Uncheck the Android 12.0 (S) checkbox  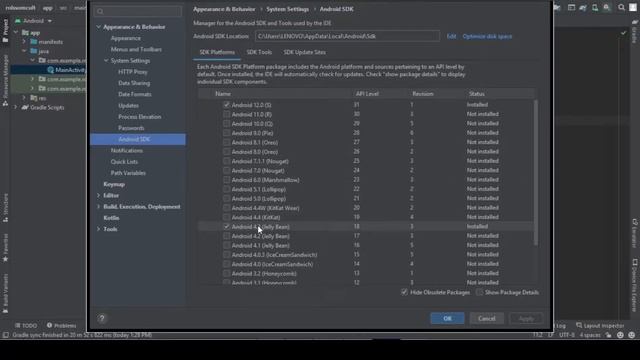[227, 105]
